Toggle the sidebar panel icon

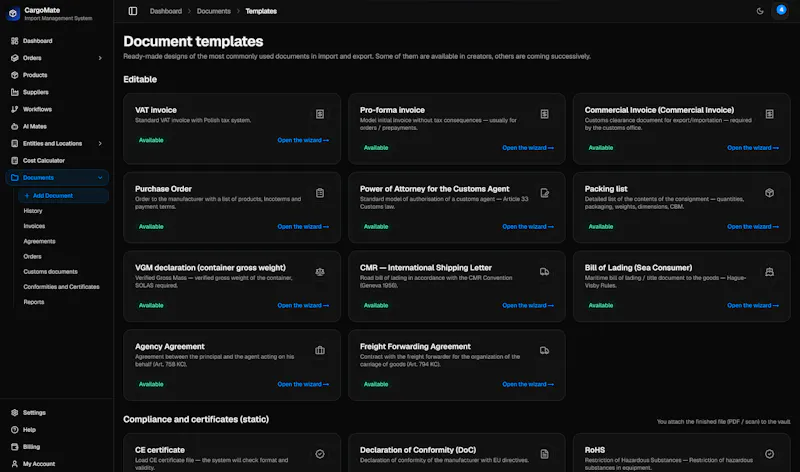(133, 11)
